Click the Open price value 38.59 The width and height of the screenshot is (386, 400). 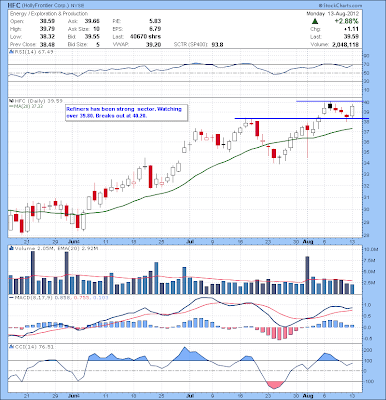click(x=48, y=21)
